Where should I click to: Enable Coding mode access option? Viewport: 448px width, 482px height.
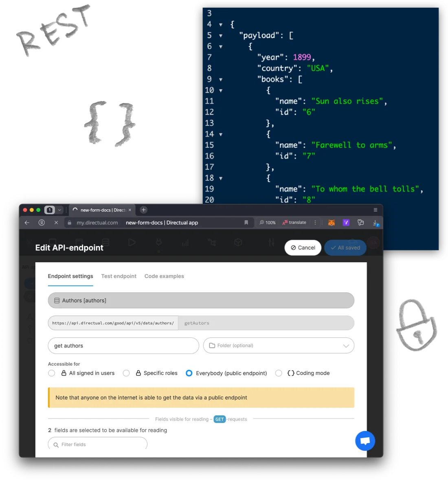pos(279,373)
